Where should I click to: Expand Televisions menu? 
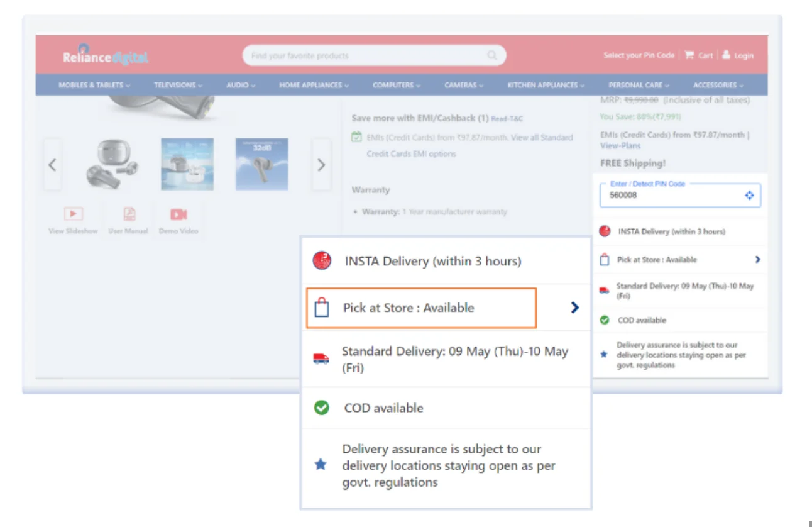tap(178, 85)
